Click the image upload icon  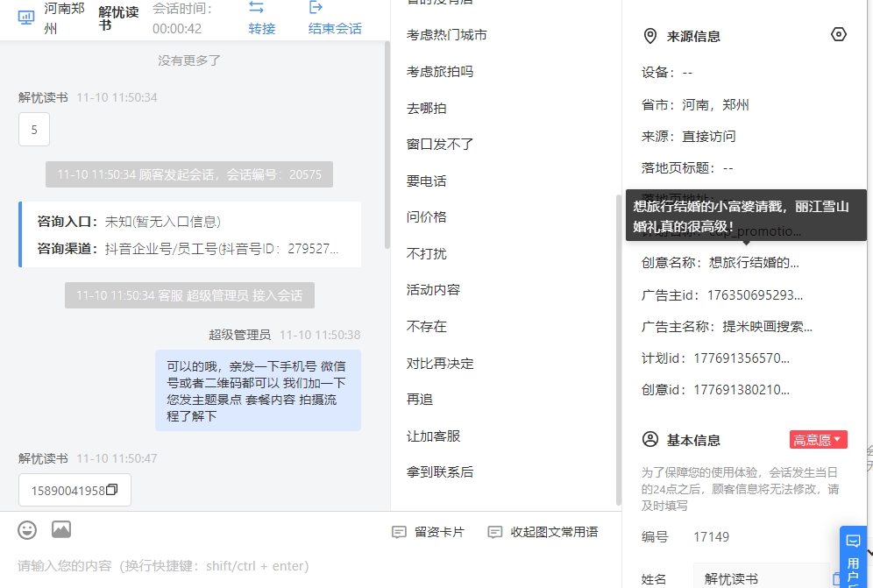[x=61, y=529]
